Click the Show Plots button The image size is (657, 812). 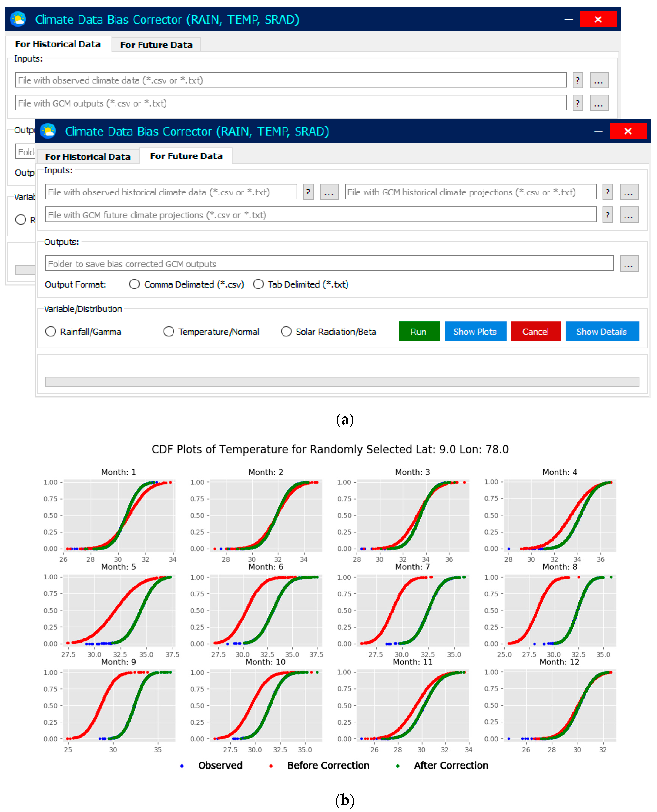point(475,332)
